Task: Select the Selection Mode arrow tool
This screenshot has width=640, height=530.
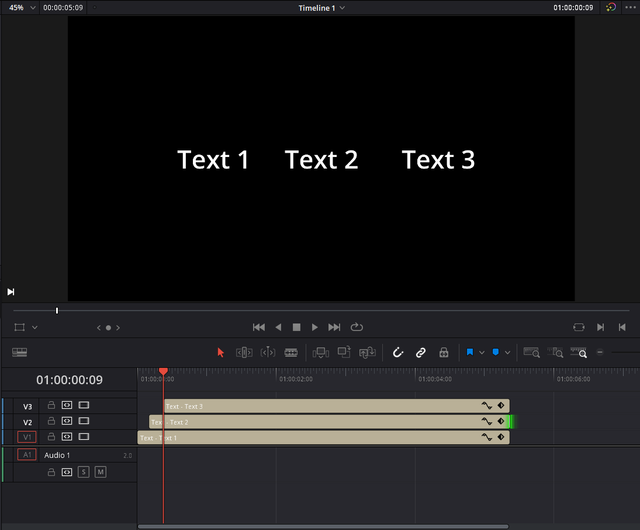Action: [x=220, y=352]
